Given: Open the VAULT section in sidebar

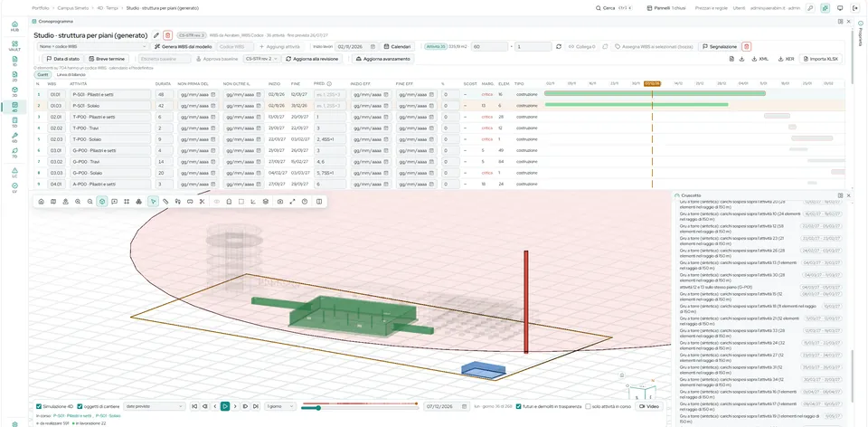Looking at the screenshot, I should [x=14, y=45].
